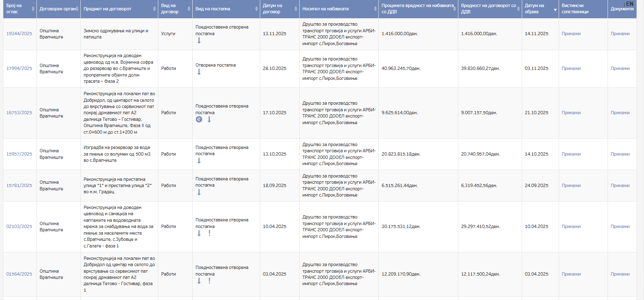
Task: Sort by Договорен орган column header
Action: (x=58, y=9)
